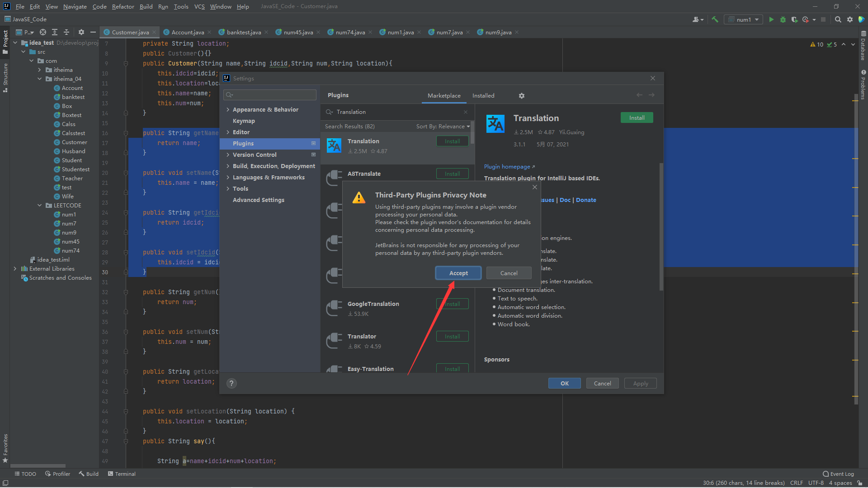
Task: Open the Teacher class in the tree
Action: 72,178
